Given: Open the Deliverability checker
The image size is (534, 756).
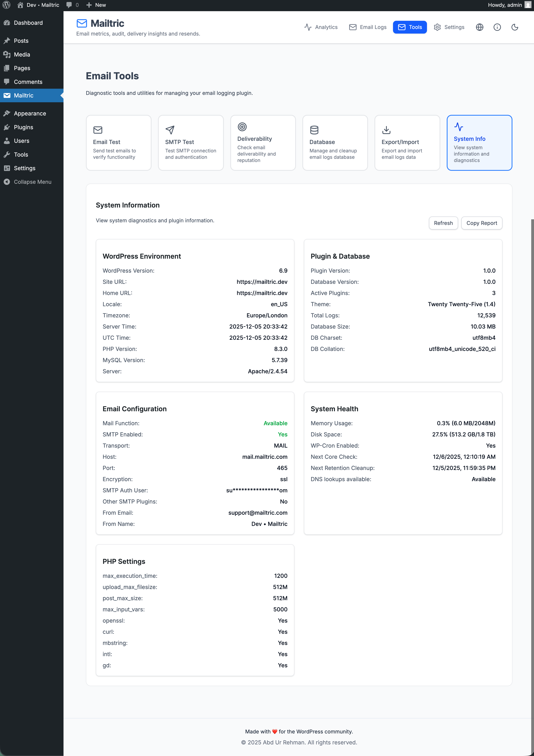Looking at the screenshot, I should (x=263, y=143).
